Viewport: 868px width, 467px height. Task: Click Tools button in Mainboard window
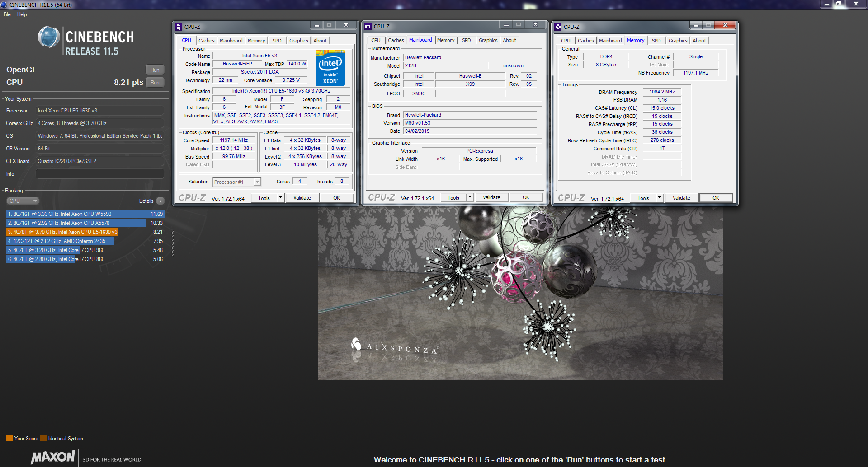[x=453, y=197]
